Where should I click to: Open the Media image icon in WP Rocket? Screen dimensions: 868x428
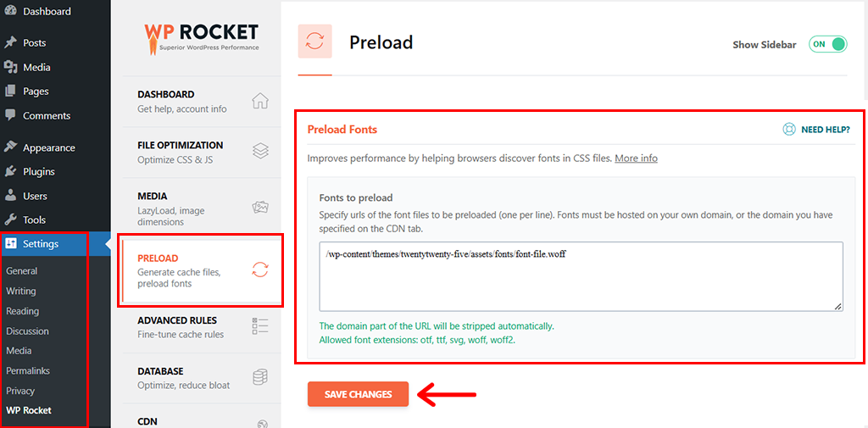click(259, 207)
